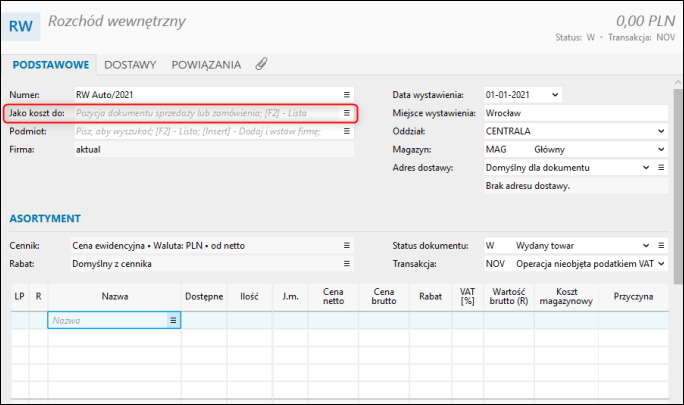Click the Status: W header text
This screenshot has width=684, height=405.
(575, 38)
